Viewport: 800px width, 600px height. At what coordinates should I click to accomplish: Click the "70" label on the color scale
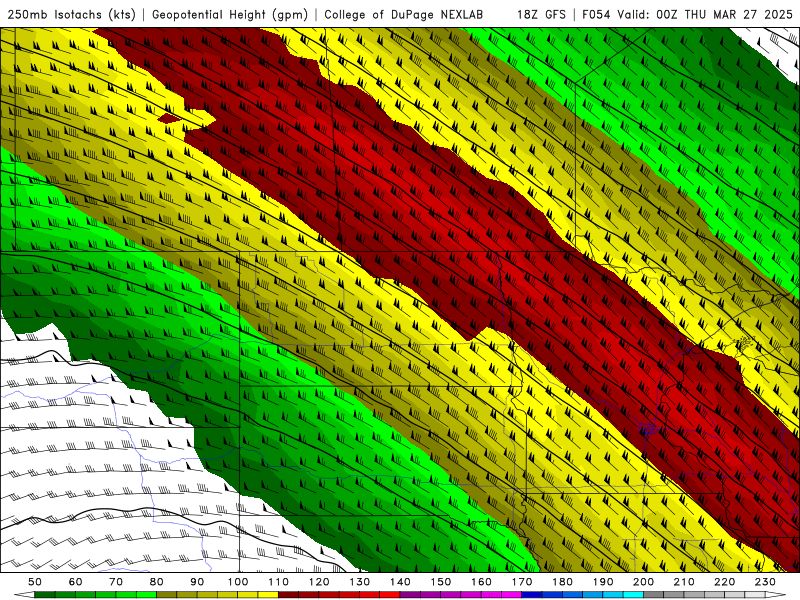pos(116,582)
